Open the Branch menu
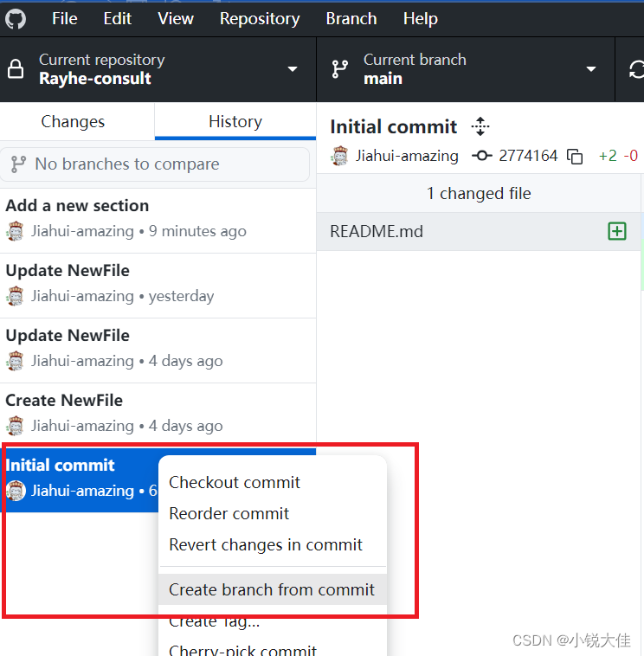The image size is (644, 656). [351, 19]
